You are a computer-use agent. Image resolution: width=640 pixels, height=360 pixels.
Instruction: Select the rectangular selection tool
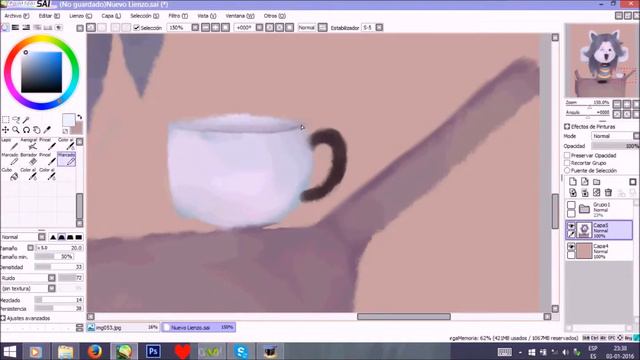(x=6, y=120)
